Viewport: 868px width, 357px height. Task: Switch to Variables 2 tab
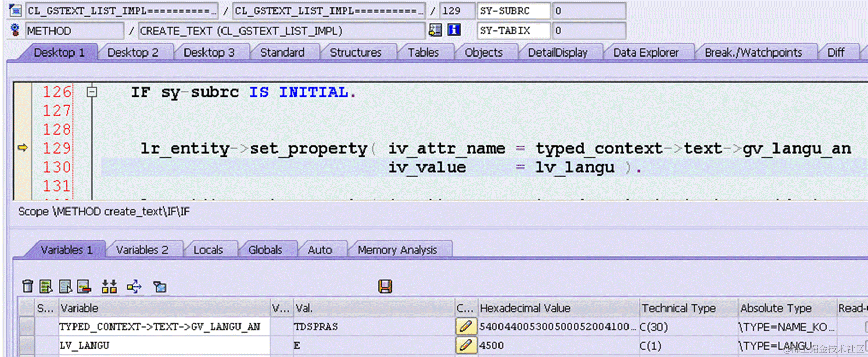(x=142, y=250)
